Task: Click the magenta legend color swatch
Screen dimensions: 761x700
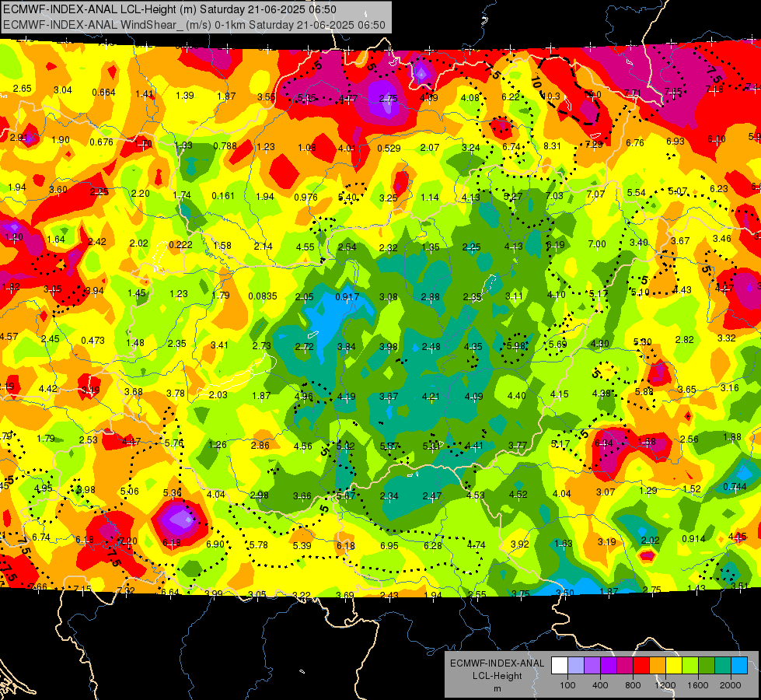Action: (x=625, y=665)
